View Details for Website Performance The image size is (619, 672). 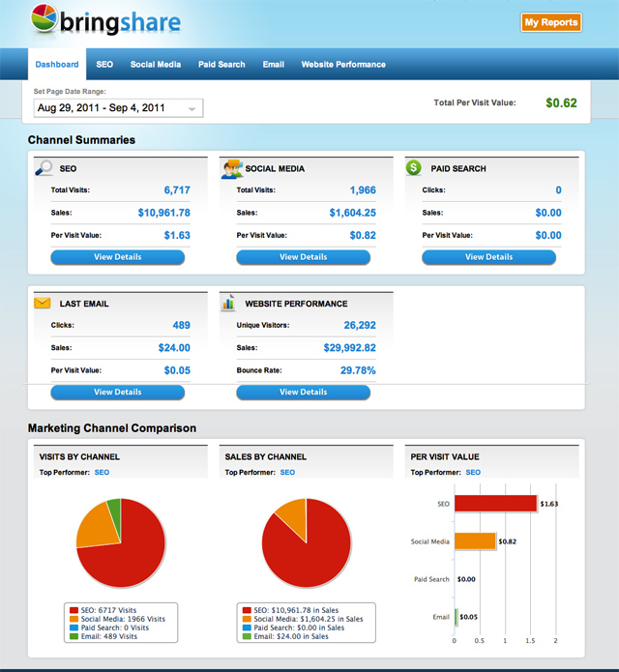click(304, 393)
